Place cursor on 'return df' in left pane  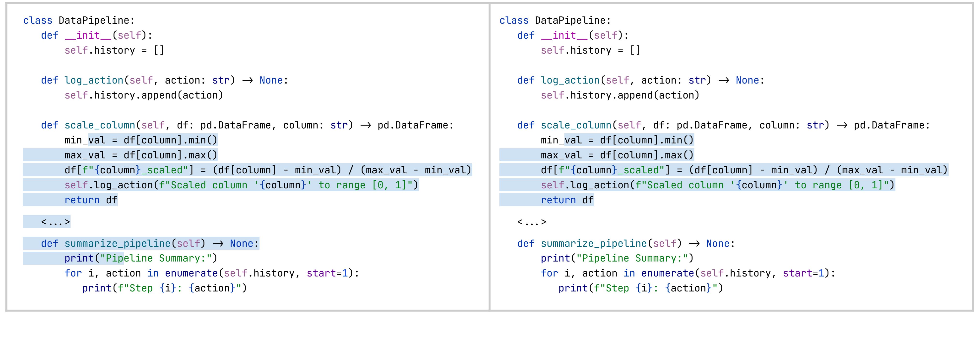91,200
